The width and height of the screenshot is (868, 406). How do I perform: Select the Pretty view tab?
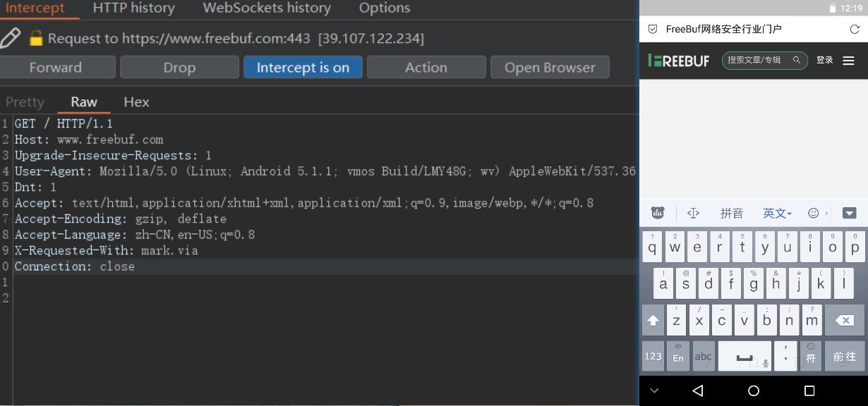click(x=25, y=102)
